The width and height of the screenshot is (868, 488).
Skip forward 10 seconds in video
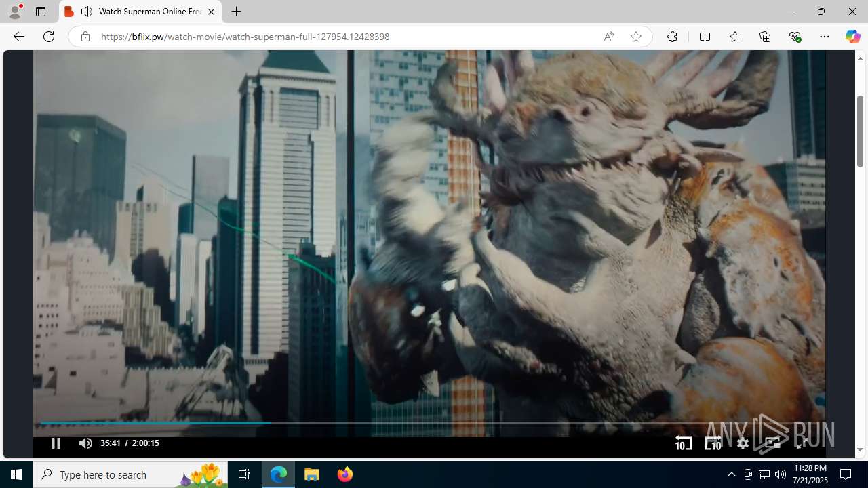pos(713,443)
